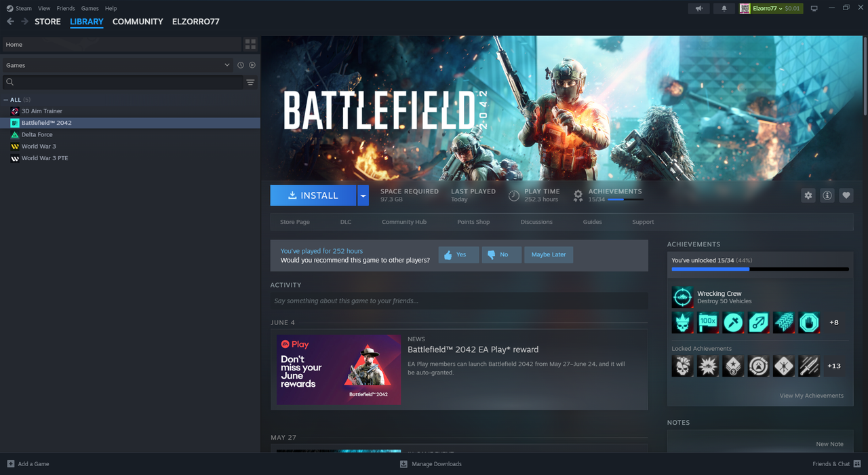Image resolution: width=868 pixels, height=475 pixels.
Task: Select Battlefield 2042 in library list
Action: (x=130, y=123)
